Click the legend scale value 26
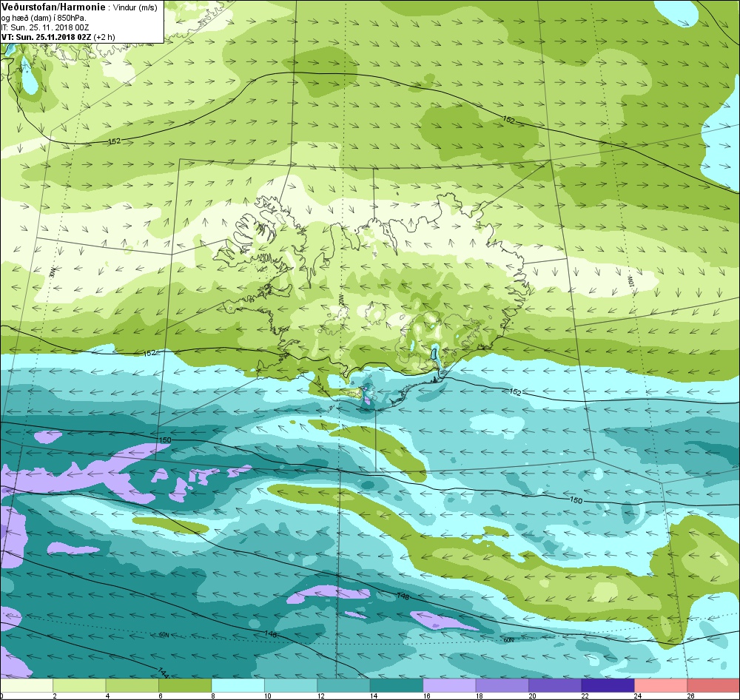The height and width of the screenshot is (700, 740). tap(690, 696)
